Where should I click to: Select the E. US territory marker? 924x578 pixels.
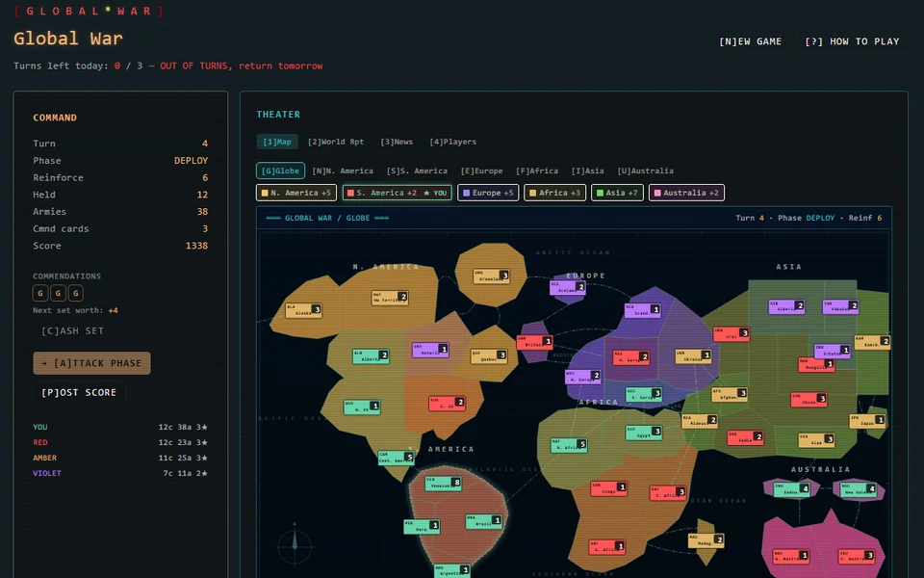(x=447, y=404)
